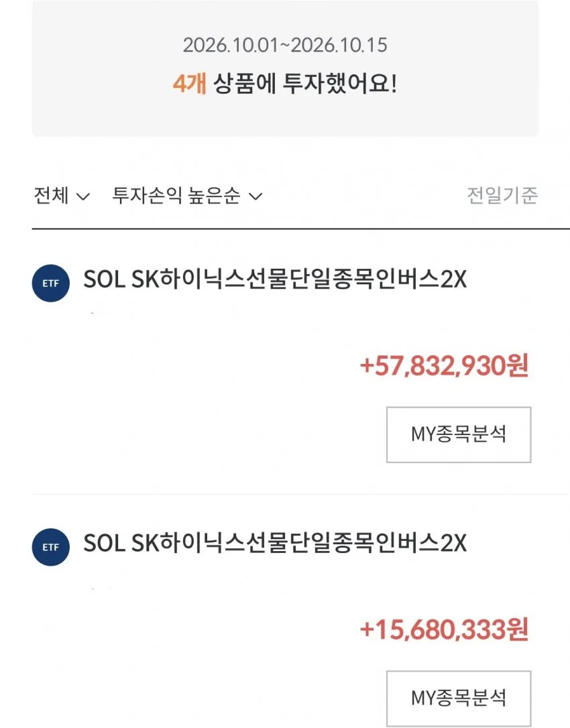
Task: Select the 2026.10.01~2026.10.15 date range
Action: pos(285,45)
